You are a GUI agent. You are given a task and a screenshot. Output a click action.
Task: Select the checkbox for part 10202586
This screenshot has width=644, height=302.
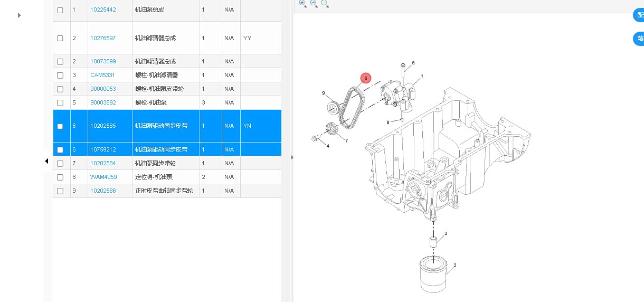pos(60,191)
